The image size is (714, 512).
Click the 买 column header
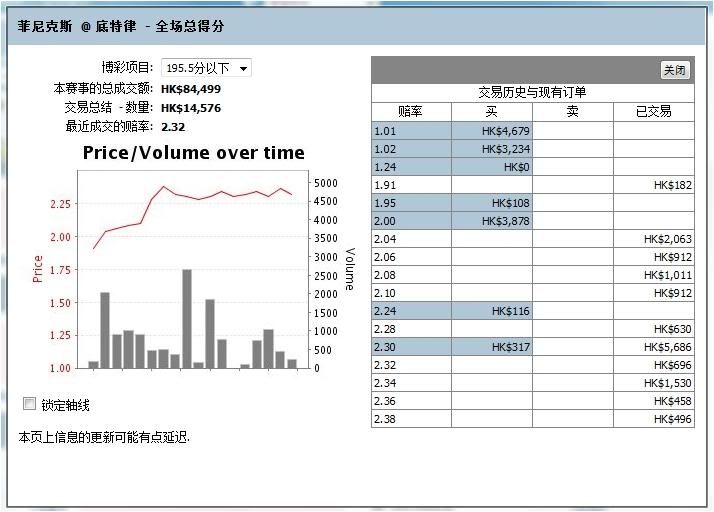[491, 112]
